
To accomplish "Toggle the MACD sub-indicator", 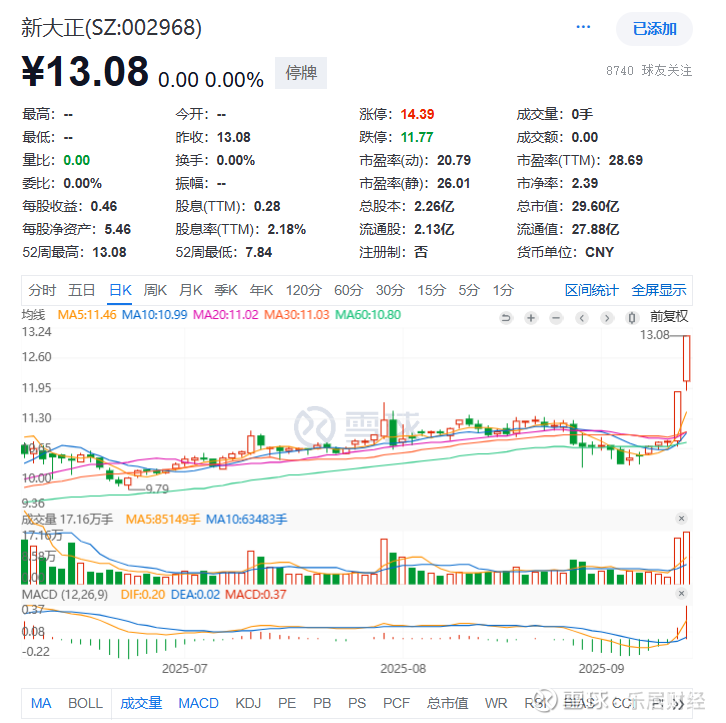I will [x=198, y=703].
